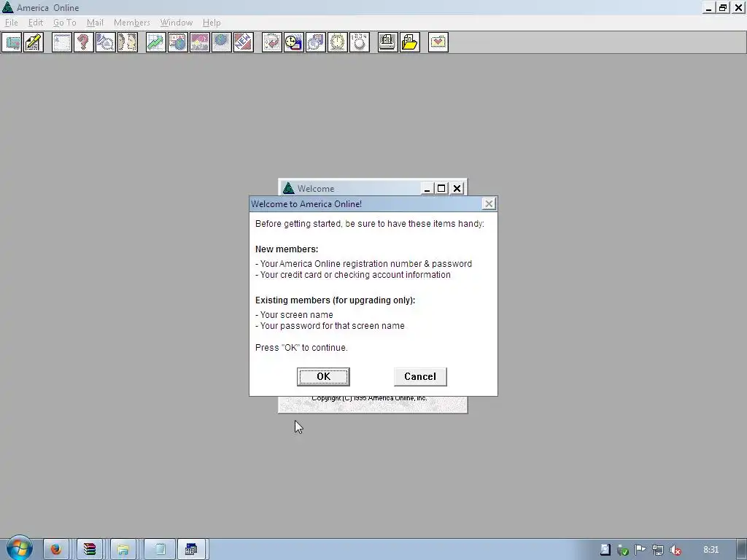
Task: Cancel the Welcome to America Online dialog
Action: pyautogui.click(x=420, y=377)
